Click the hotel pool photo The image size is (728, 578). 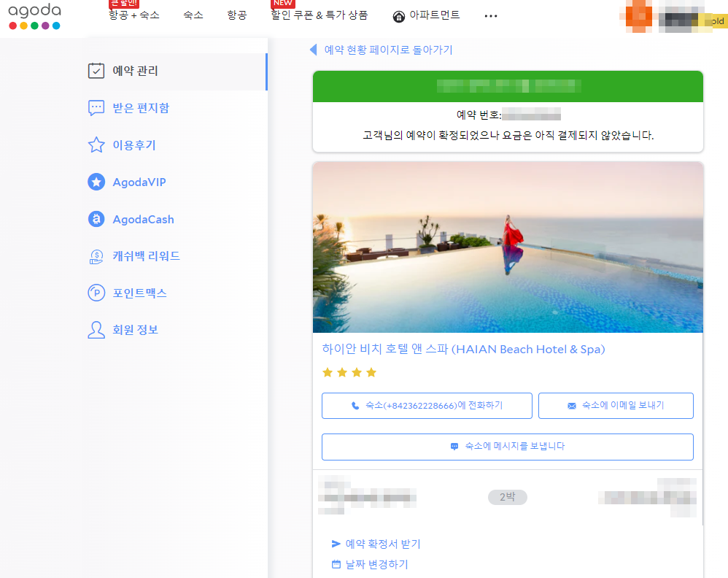coord(508,247)
